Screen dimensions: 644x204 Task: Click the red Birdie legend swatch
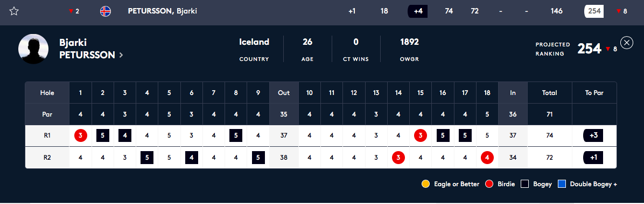[489, 184]
